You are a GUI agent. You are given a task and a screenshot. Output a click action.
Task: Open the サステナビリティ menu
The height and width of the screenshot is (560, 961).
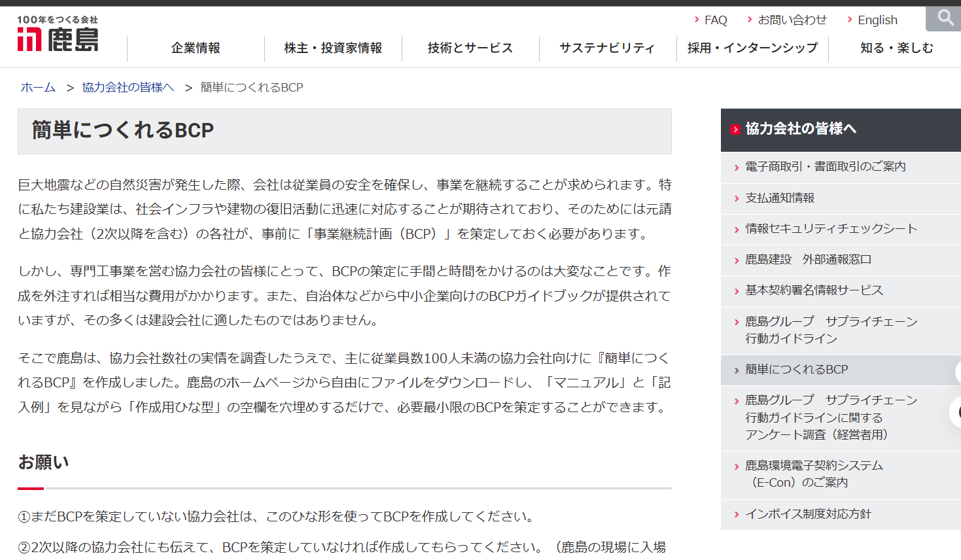point(608,48)
